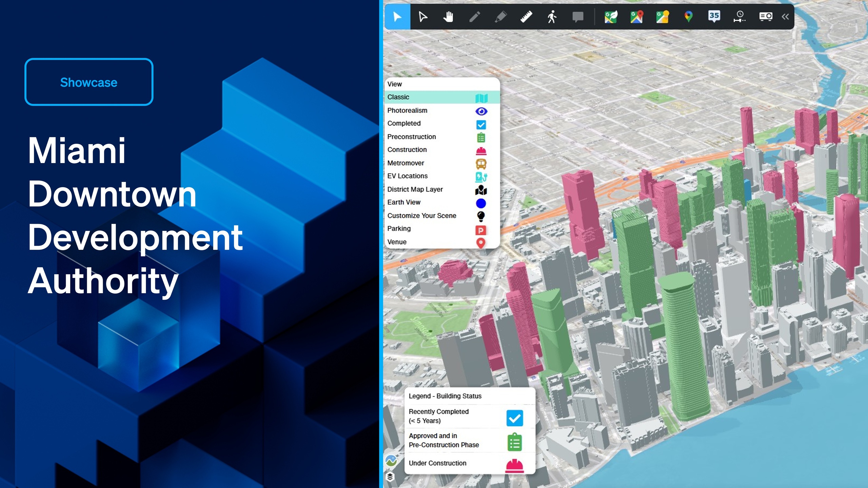Click the hard hat icon beside Construction

[481, 151]
